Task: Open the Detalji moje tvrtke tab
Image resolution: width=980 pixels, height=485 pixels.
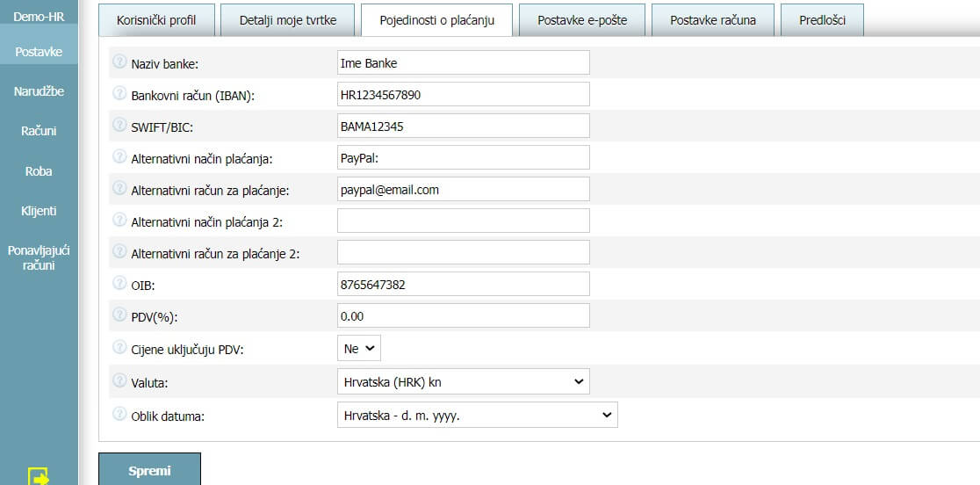Action: 287,20
